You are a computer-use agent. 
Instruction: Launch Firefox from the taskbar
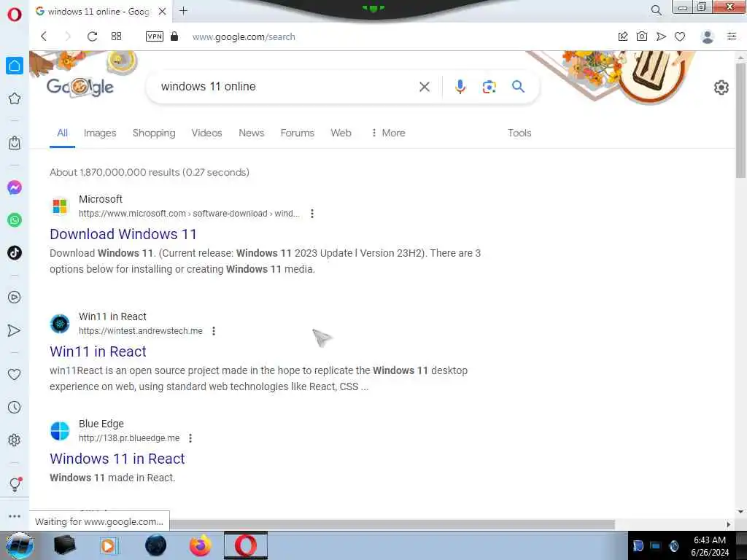click(201, 545)
